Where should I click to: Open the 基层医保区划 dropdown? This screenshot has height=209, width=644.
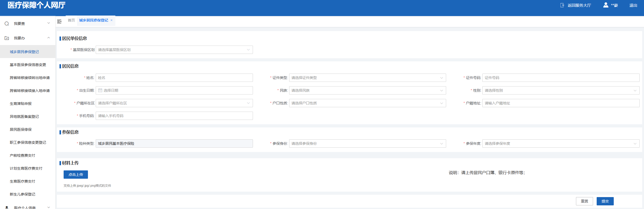(174, 50)
